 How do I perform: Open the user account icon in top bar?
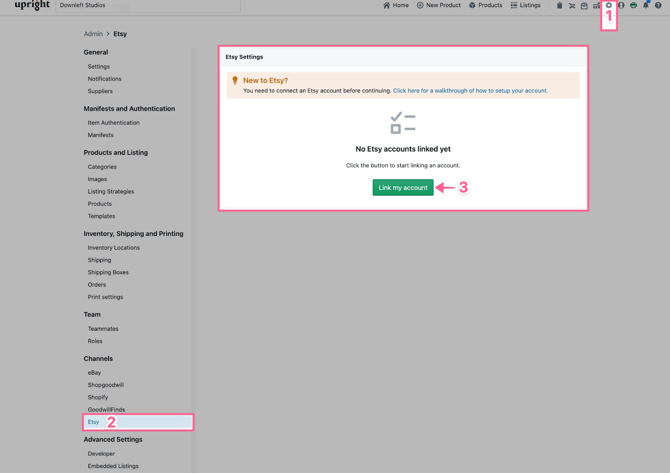pos(621,5)
